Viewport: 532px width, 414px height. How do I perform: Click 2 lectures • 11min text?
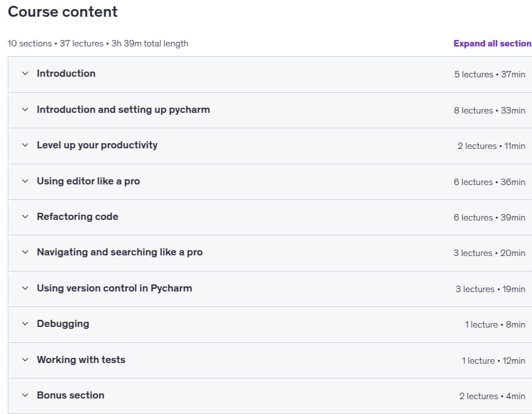[491, 146]
